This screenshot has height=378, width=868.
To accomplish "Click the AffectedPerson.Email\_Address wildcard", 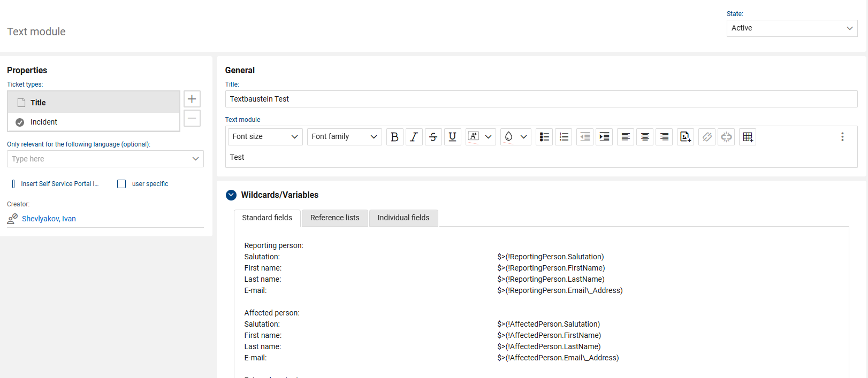I will 558,358.
